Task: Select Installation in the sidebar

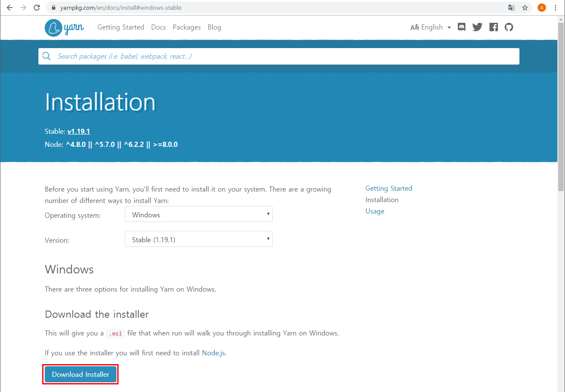Action: tap(382, 200)
